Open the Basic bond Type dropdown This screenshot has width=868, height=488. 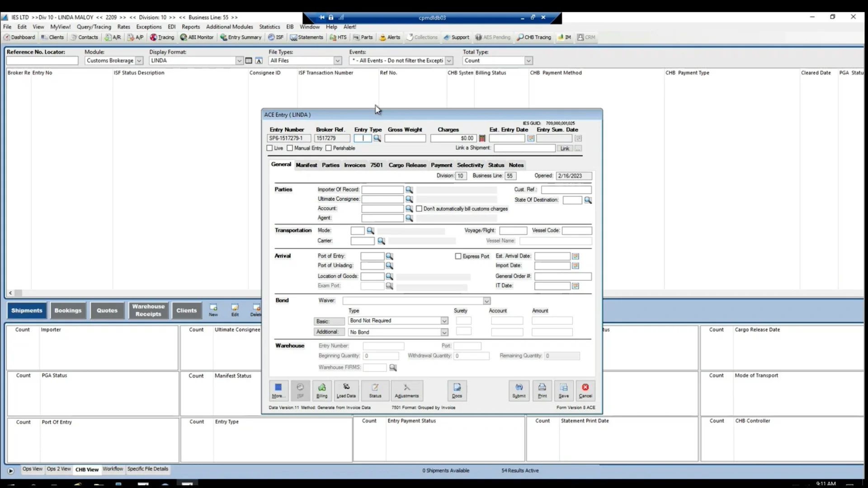coord(444,321)
